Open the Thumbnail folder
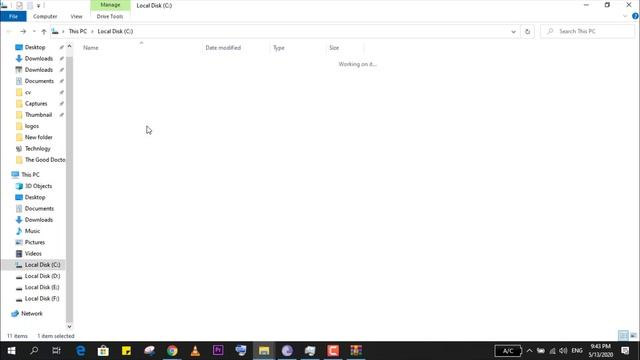Viewport: 640px width, 360px height. click(x=38, y=115)
